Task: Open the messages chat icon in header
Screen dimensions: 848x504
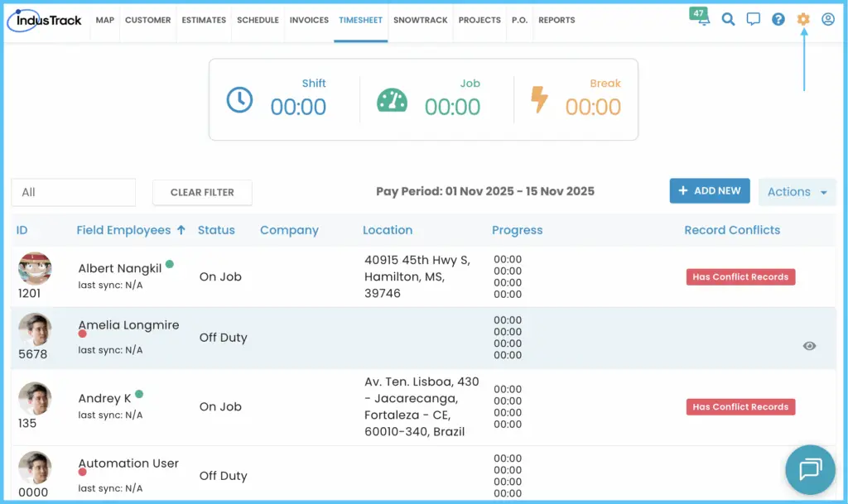Action: pos(753,19)
